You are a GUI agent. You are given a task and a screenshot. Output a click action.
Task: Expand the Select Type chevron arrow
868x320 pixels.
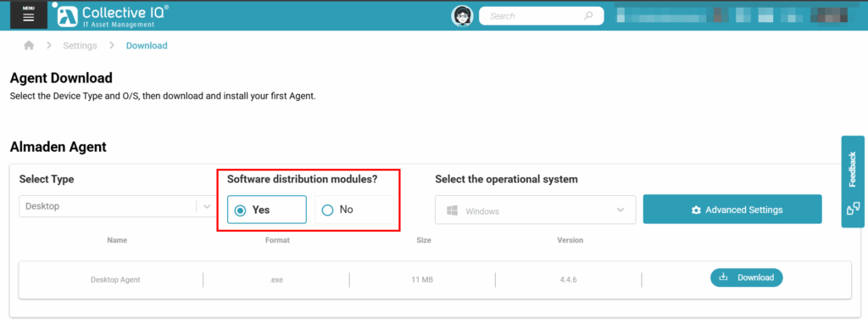click(207, 206)
